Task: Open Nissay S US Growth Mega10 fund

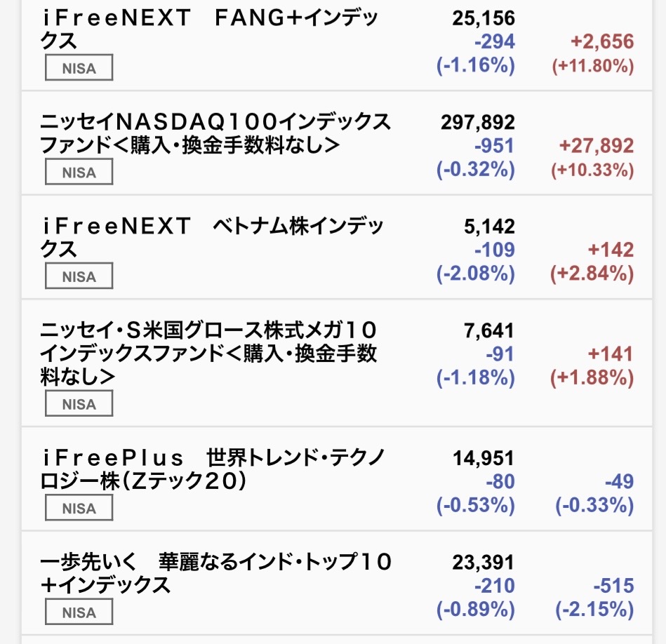Action: point(208,353)
